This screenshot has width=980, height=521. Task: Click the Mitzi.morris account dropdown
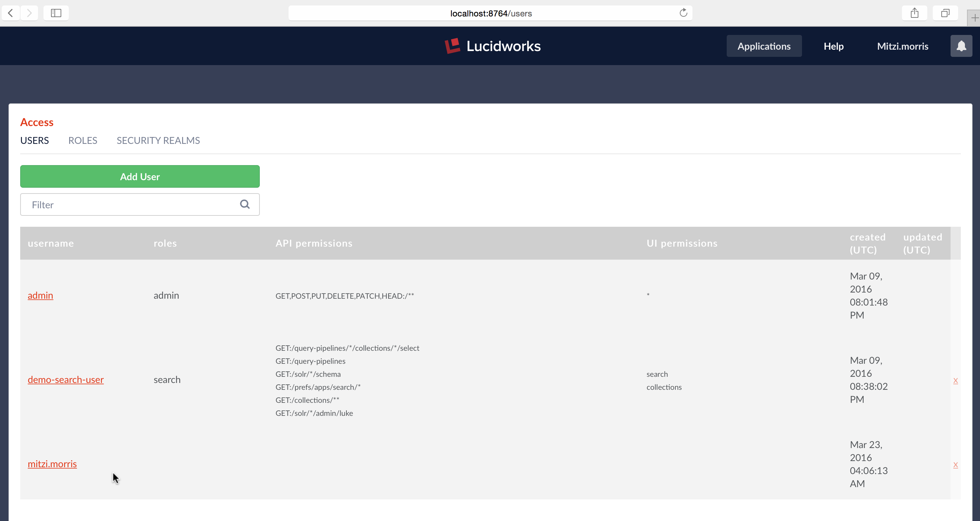902,46
